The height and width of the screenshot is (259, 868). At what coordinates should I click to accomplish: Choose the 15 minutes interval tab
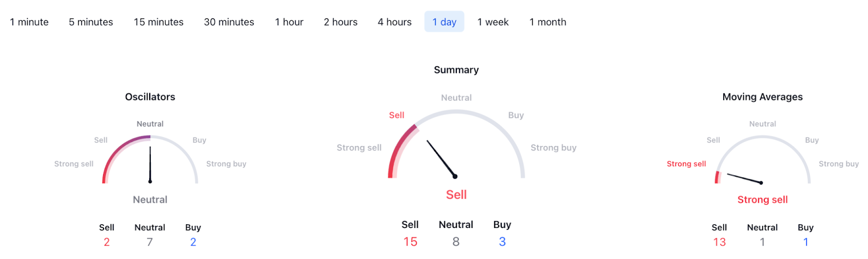pos(158,22)
